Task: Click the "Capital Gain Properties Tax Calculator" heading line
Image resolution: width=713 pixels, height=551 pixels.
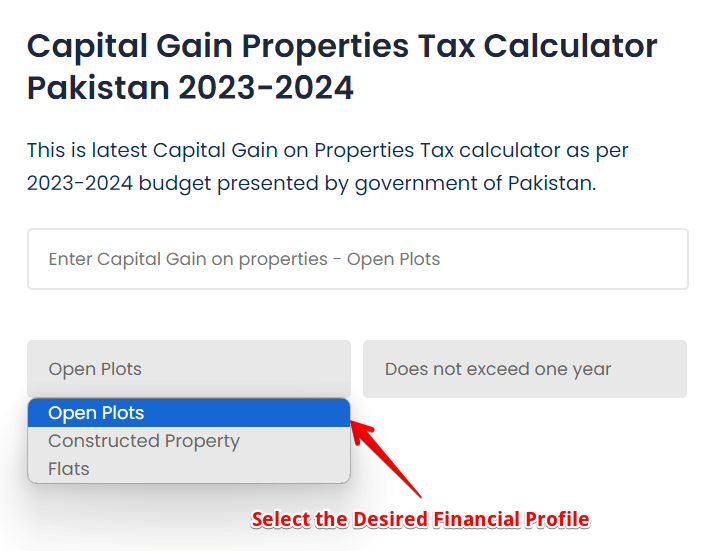Action: (342, 46)
